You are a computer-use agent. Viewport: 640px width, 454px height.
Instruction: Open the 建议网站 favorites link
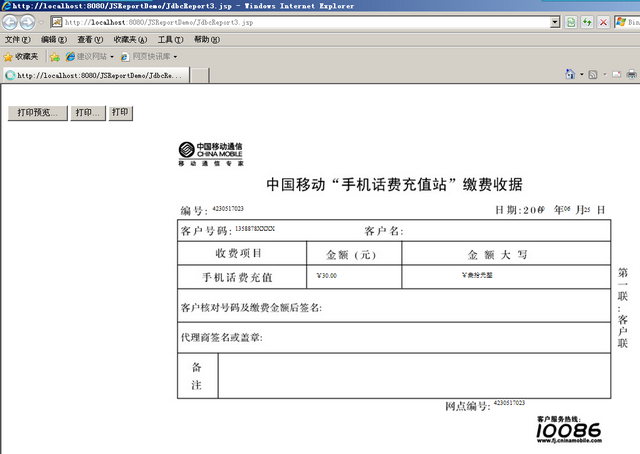(x=86, y=57)
